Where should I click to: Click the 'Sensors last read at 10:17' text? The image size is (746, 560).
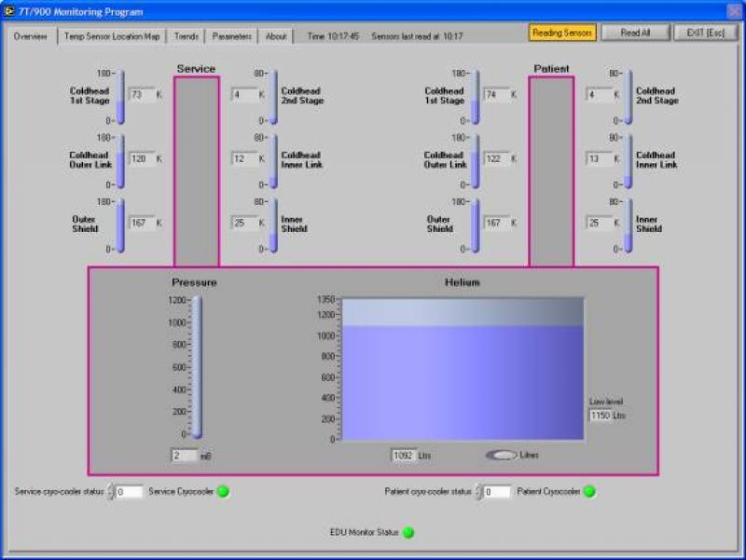click(x=417, y=36)
